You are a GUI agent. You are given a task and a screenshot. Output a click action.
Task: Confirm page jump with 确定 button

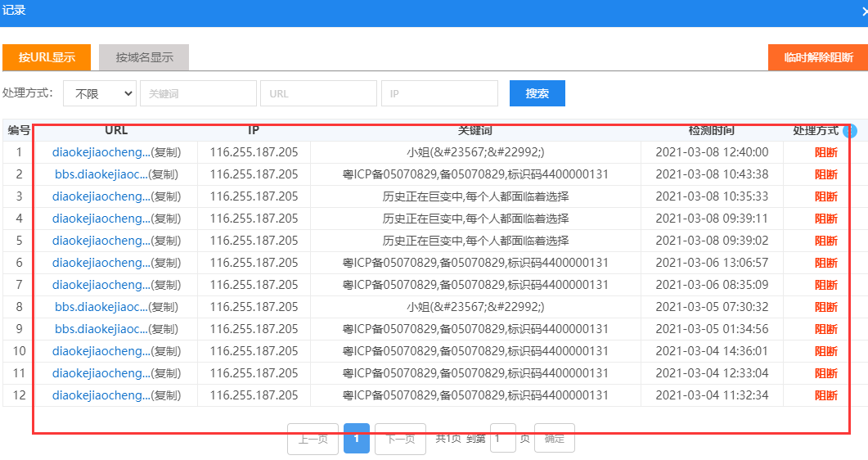pos(554,439)
